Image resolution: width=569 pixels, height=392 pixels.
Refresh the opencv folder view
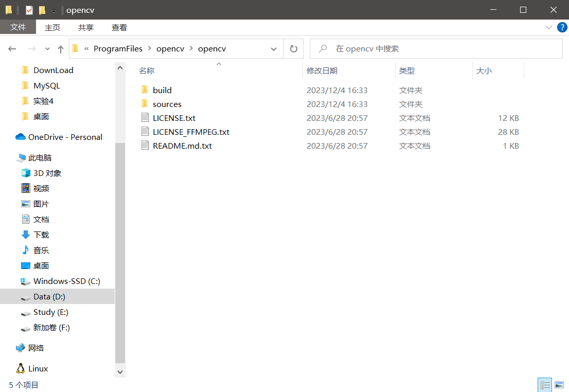tap(294, 49)
